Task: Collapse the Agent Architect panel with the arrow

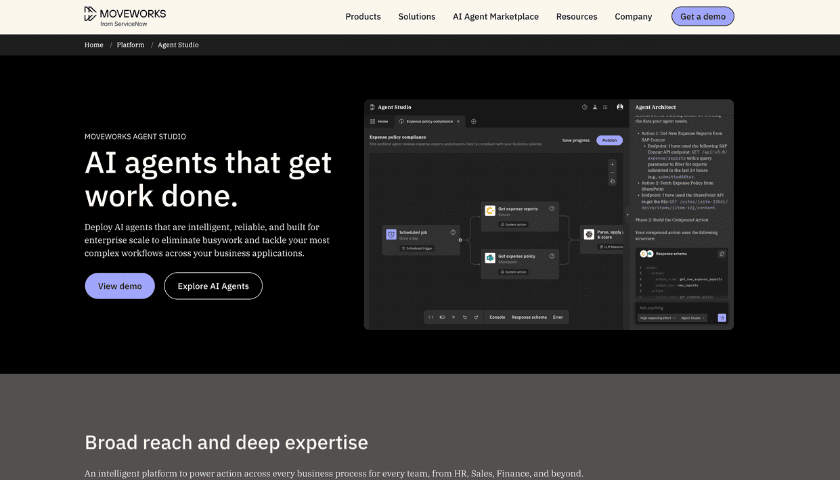Action: click(x=627, y=215)
